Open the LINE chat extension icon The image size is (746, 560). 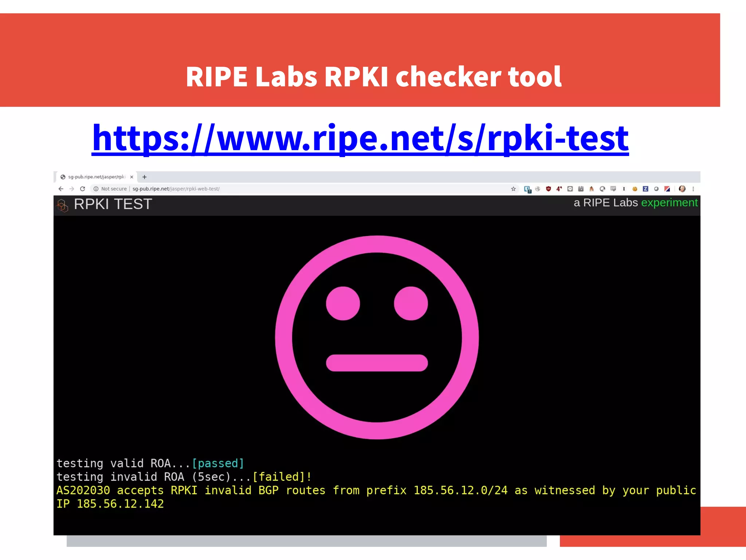(570, 189)
